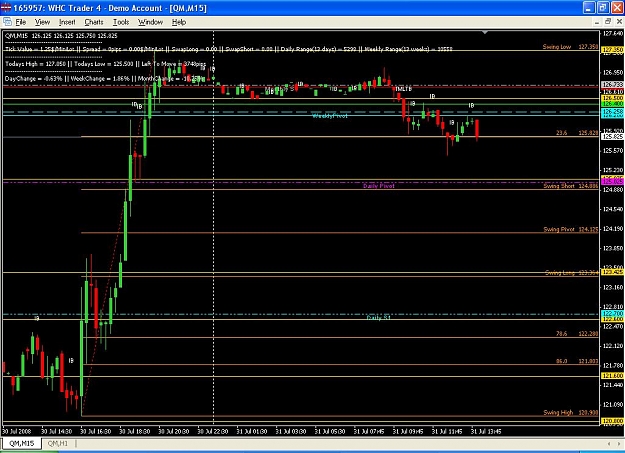Click the yellow 121.600 price tag

point(612,376)
